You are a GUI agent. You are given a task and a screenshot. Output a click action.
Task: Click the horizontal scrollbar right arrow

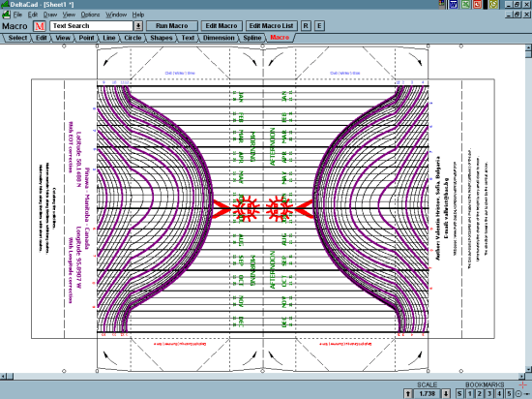click(521, 377)
